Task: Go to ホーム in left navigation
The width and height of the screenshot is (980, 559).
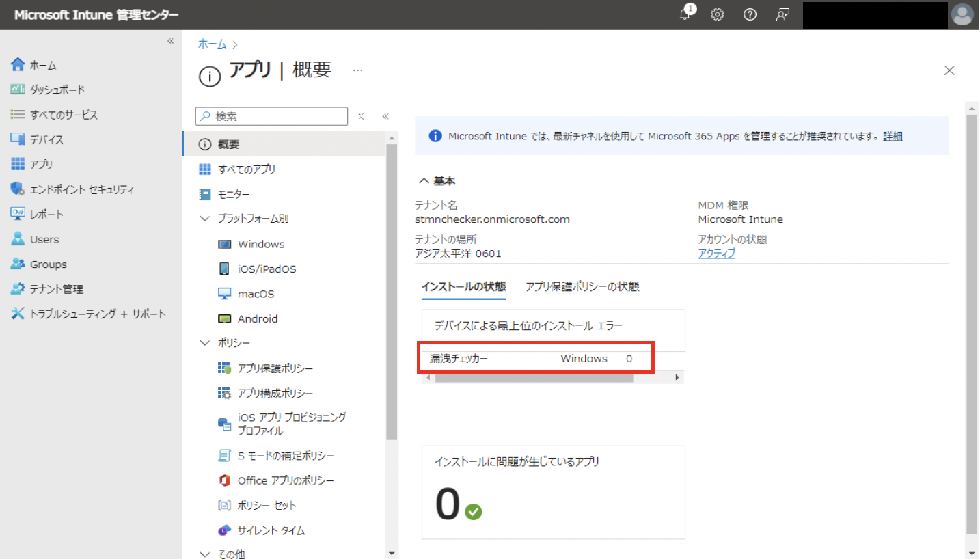Action: coord(42,65)
